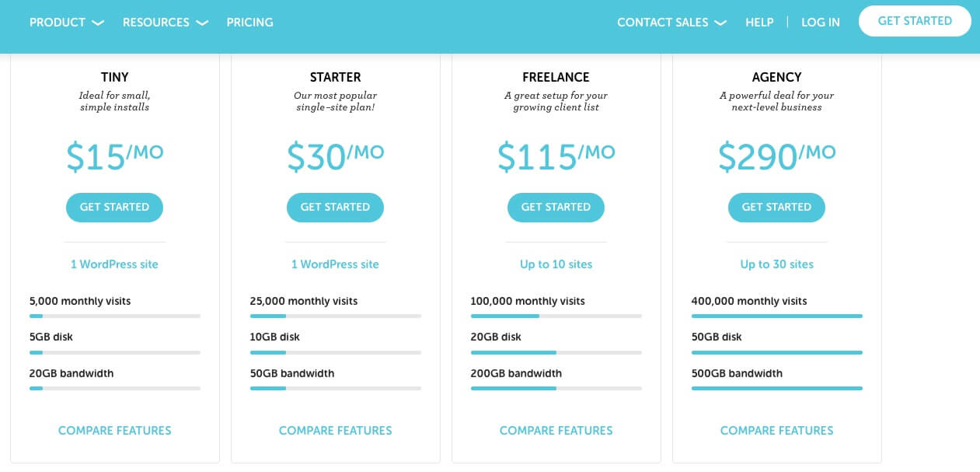Go to the Pricing page
The width and height of the screenshot is (980, 472).
pyautogui.click(x=249, y=23)
